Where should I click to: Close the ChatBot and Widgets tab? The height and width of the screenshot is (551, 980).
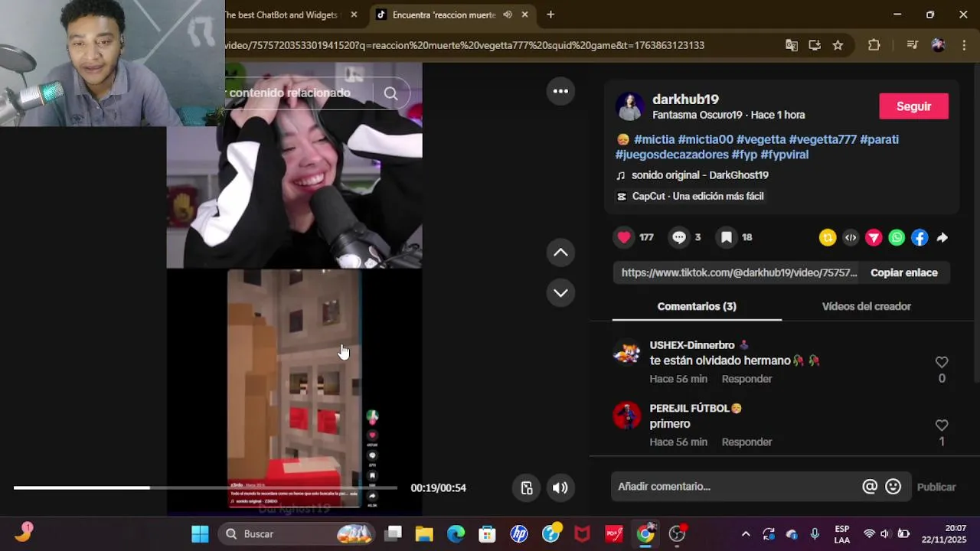point(354,15)
